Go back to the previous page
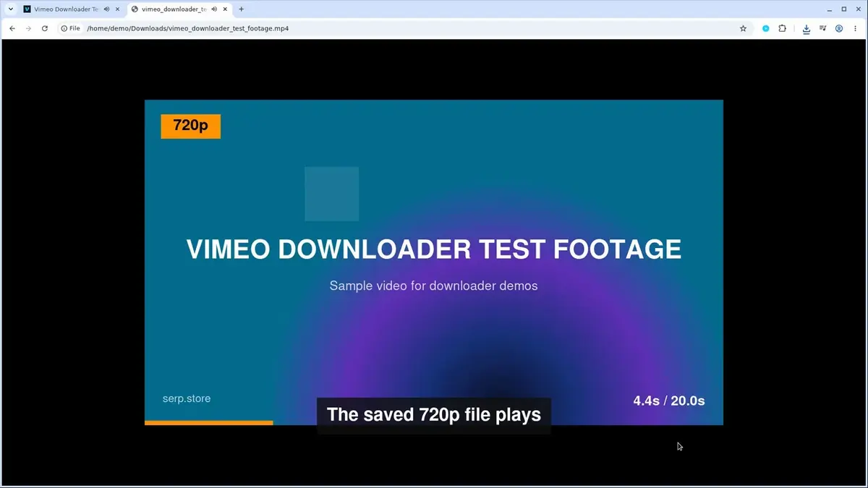 point(12,28)
